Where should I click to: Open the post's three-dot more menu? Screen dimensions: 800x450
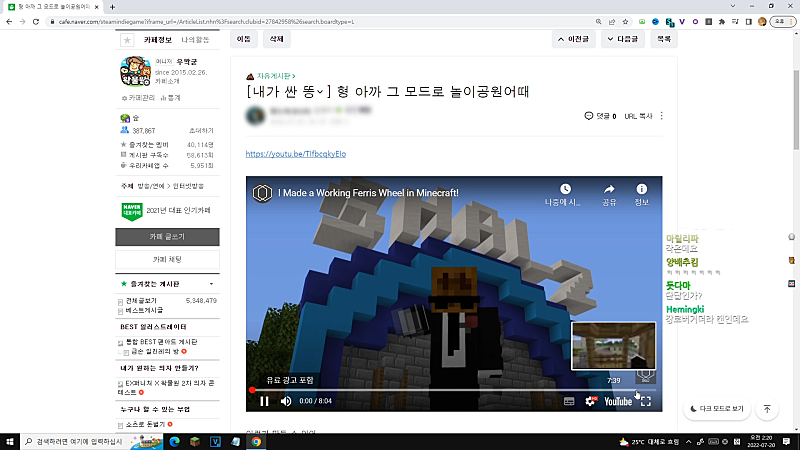[661, 116]
